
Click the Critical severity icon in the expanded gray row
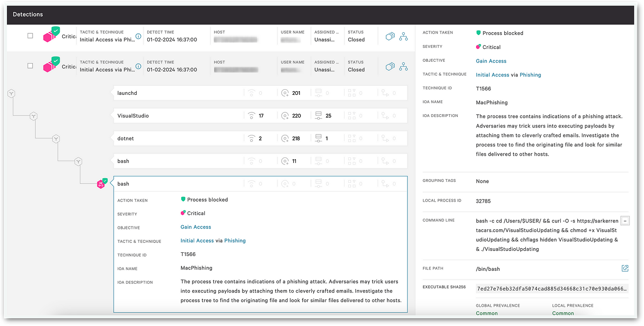(52, 65)
